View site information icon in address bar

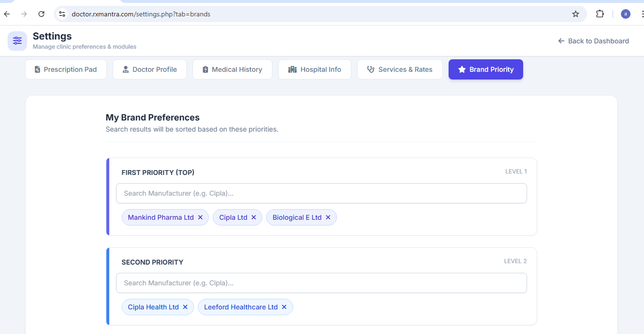(x=62, y=14)
